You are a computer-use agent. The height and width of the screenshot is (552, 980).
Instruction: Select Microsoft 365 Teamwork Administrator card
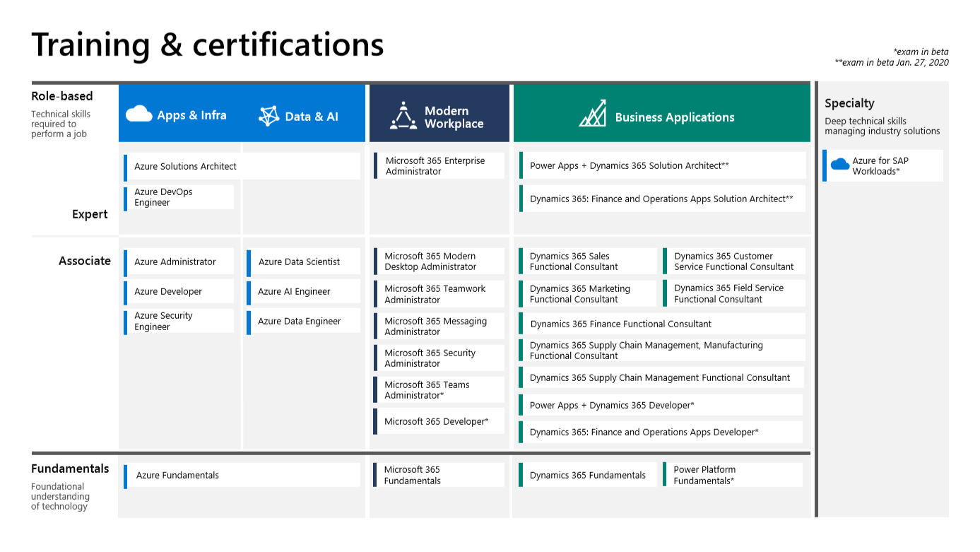[439, 294]
